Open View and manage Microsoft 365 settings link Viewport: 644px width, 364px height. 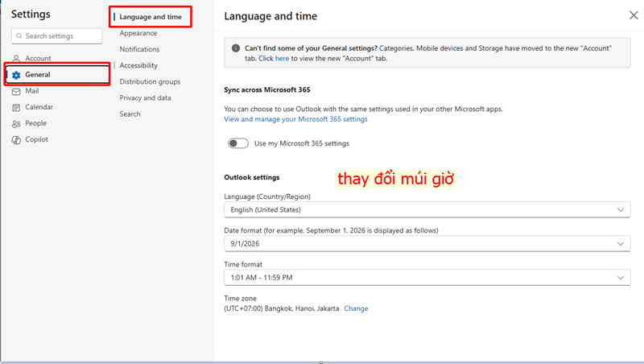coord(295,119)
